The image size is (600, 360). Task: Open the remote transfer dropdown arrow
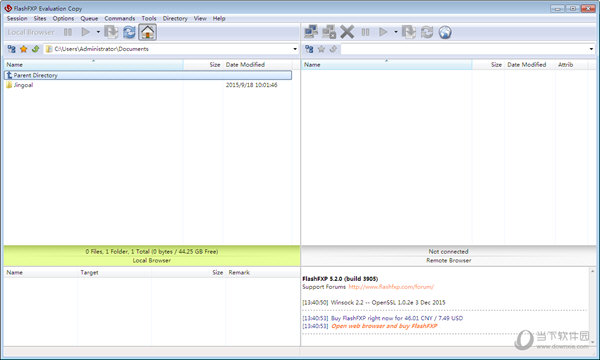point(396,32)
